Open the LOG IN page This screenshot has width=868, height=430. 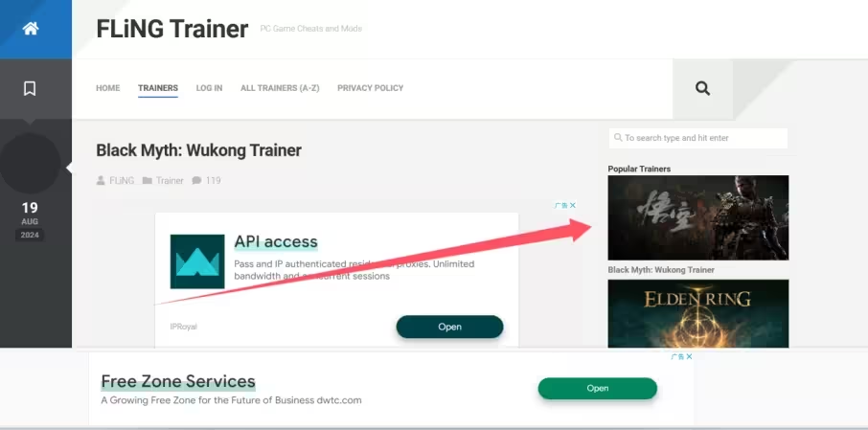(x=209, y=88)
